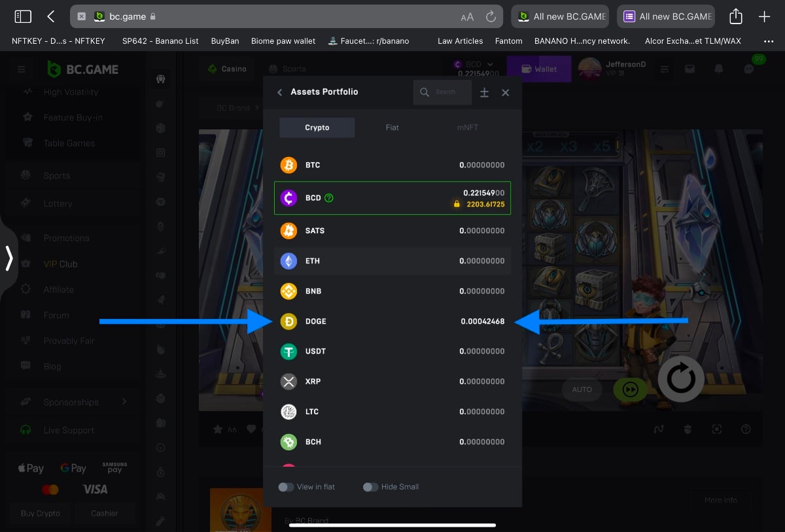Toggle View in fiat switch
Viewport: 785px width, 532px height.
tap(286, 487)
